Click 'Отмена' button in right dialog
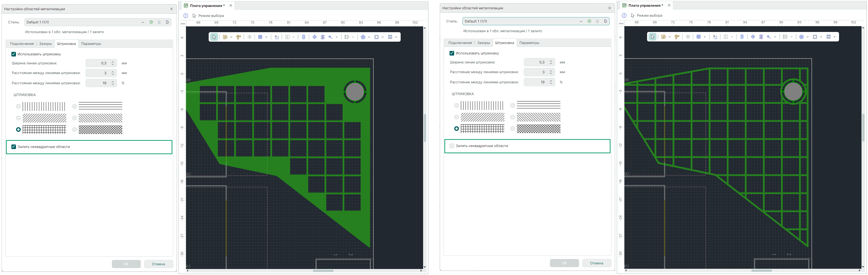This screenshot has width=868, height=275. pos(596,263)
